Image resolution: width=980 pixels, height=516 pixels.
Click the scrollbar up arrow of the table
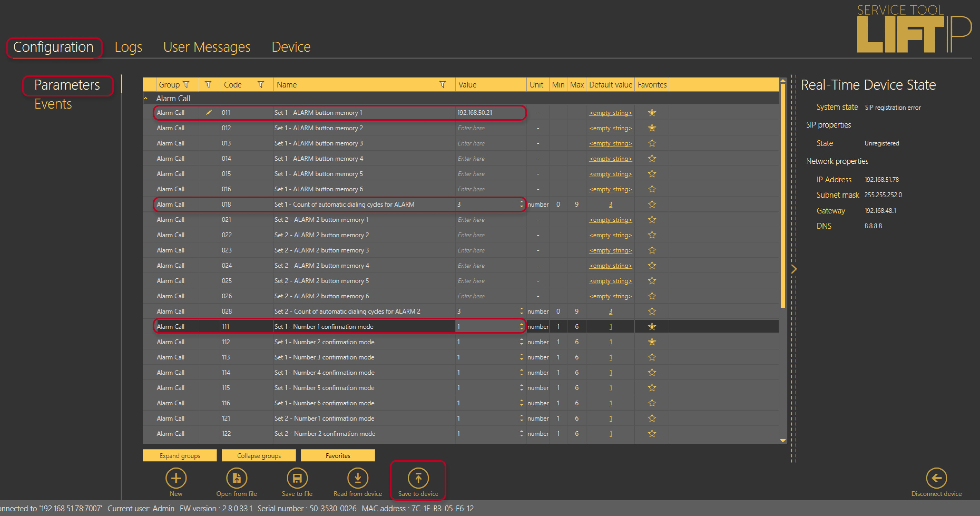point(783,81)
